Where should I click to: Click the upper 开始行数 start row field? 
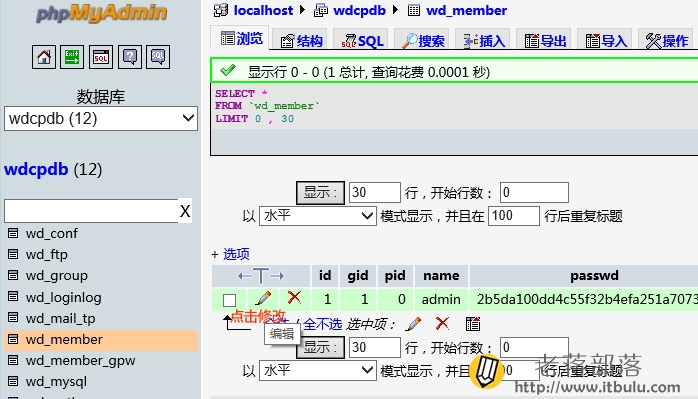click(x=534, y=192)
